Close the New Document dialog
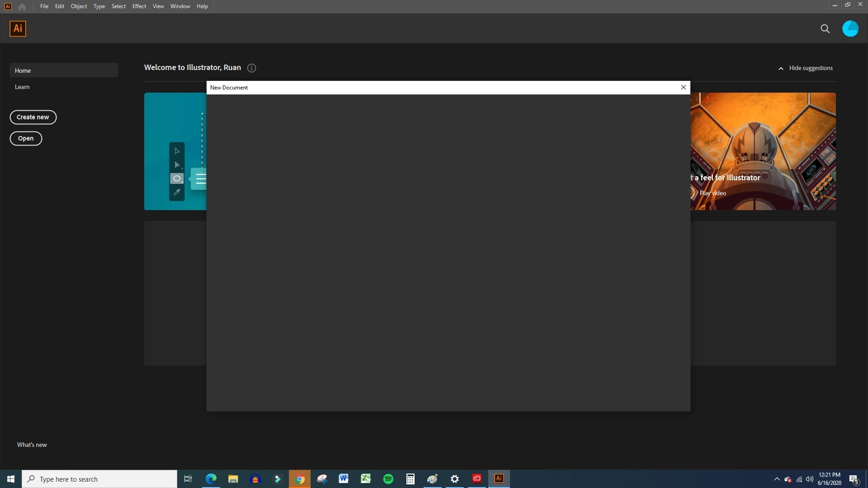The height and width of the screenshot is (488, 868). 683,87
